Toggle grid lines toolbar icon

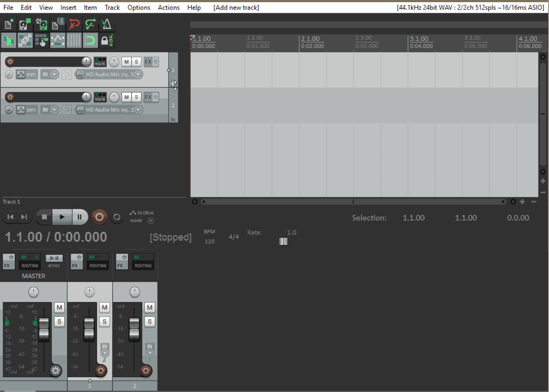[74, 41]
